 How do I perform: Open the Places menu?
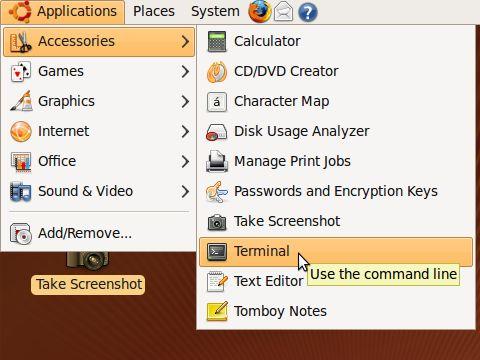tap(154, 11)
